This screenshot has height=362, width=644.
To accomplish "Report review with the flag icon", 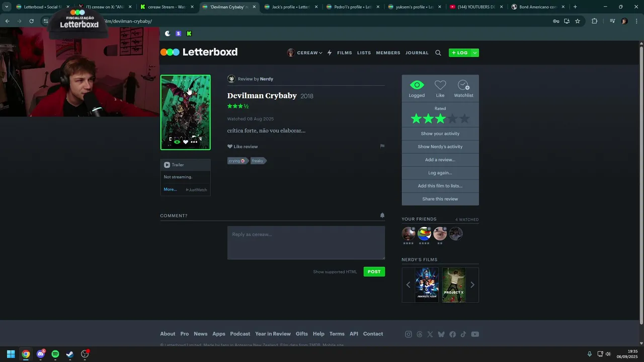I will point(382,146).
